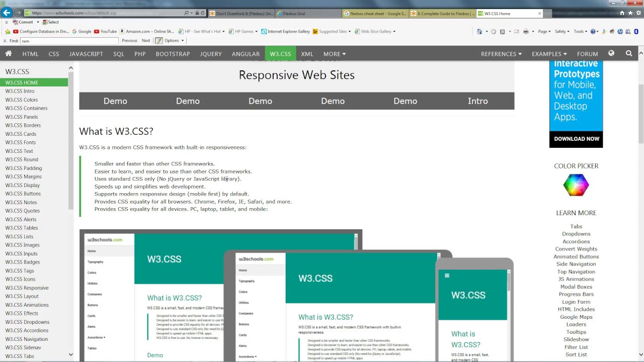
Task: Open W3.CSS HOME sidebar item
Action: 34,82
